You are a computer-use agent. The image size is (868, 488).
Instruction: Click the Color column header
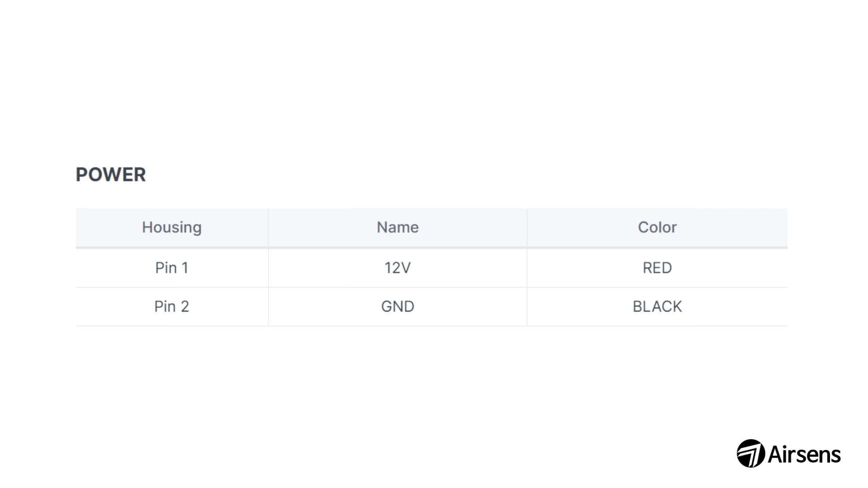657,227
